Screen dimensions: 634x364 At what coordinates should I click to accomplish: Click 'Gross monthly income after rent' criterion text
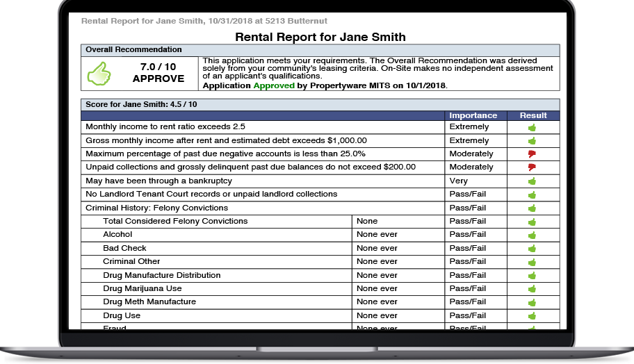[226, 140]
